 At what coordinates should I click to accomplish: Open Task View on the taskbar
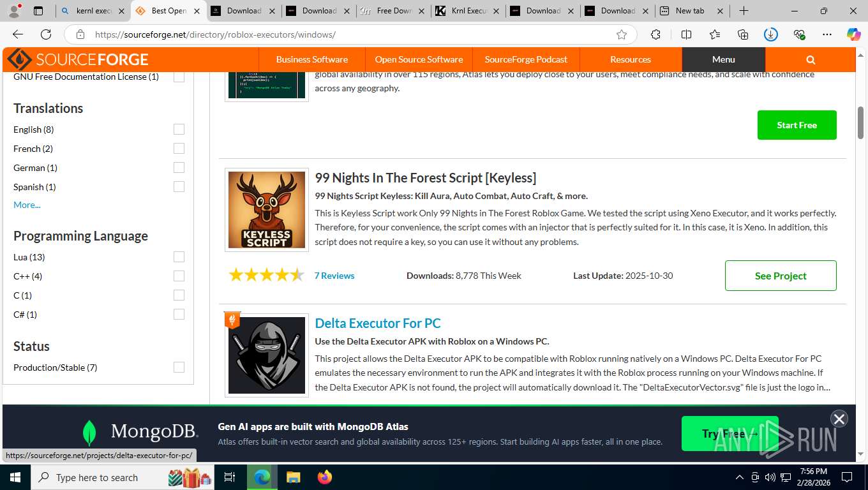click(230, 477)
